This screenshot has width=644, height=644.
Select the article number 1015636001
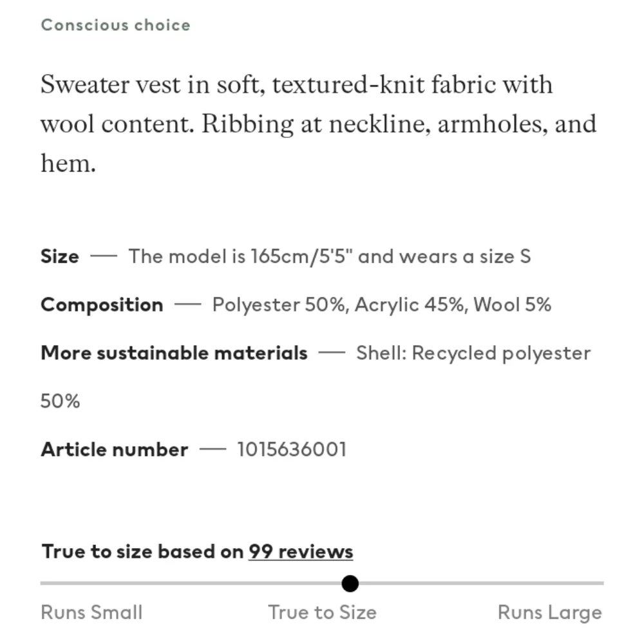tap(292, 450)
